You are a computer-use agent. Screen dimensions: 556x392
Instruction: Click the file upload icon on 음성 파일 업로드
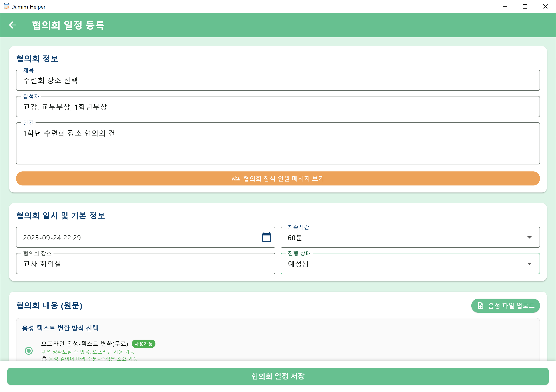(480, 306)
